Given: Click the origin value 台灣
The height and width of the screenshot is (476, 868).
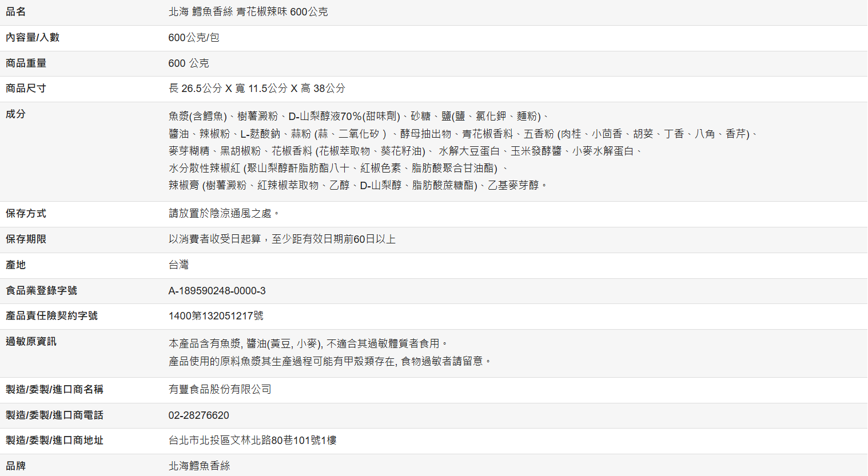Looking at the screenshot, I should click(x=178, y=265).
